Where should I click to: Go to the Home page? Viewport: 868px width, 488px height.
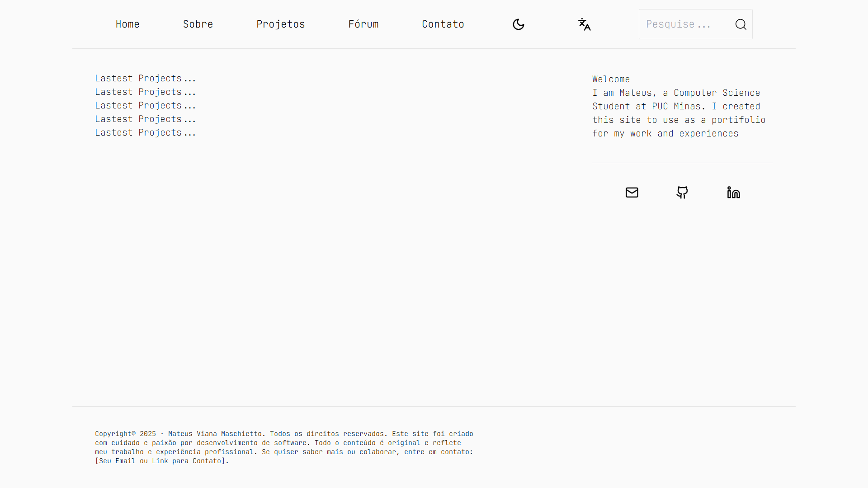127,24
